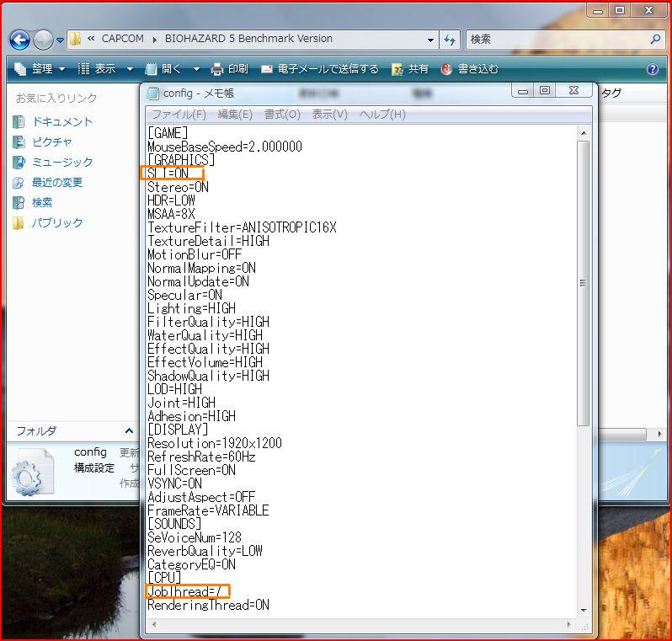
Task: Maximize the config Notepad window
Action: click(x=545, y=90)
